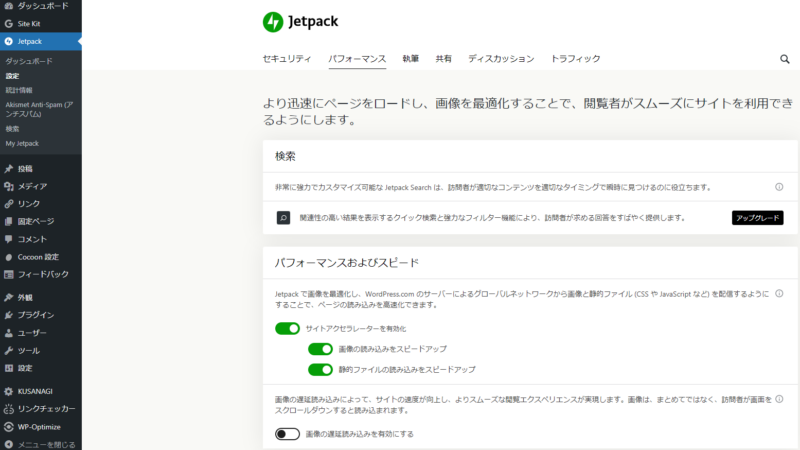Enable 画像の遅延読み込みを有効にする switch
The width and height of the screenshot is (800, 450).
tap(287, 434)
